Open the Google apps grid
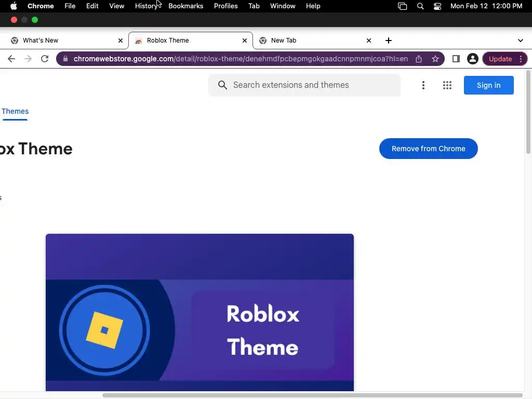This screenshot has width=532, height=399. tap(447, 85)
